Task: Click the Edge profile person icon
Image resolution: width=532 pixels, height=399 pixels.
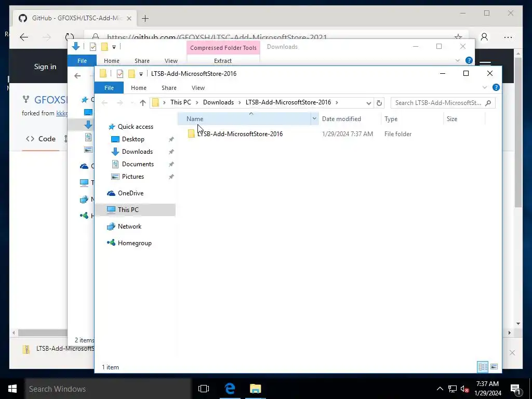Action: coord(484,37)
